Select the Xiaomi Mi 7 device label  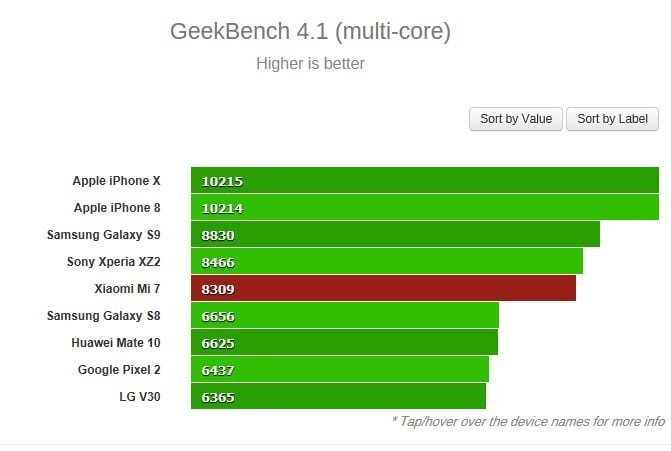[x=127, y=288]
